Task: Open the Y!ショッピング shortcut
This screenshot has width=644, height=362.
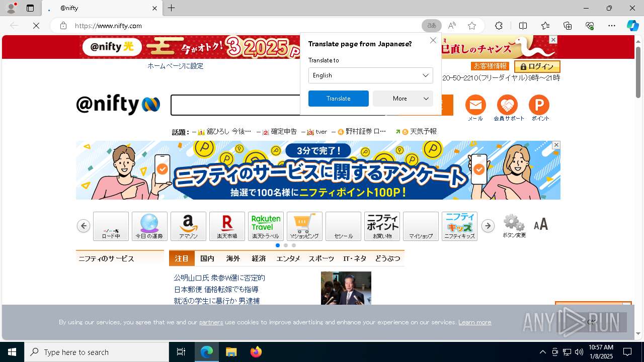Action: [x=304, y=226]
